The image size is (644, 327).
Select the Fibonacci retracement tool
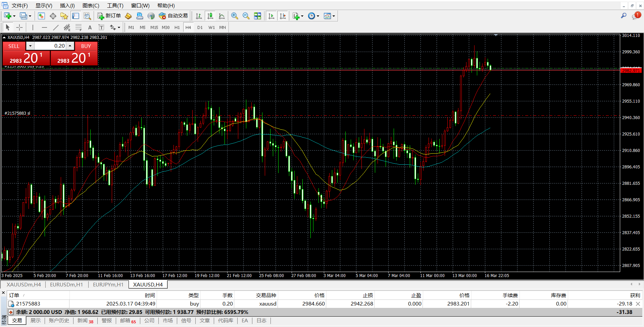[79, 28]
